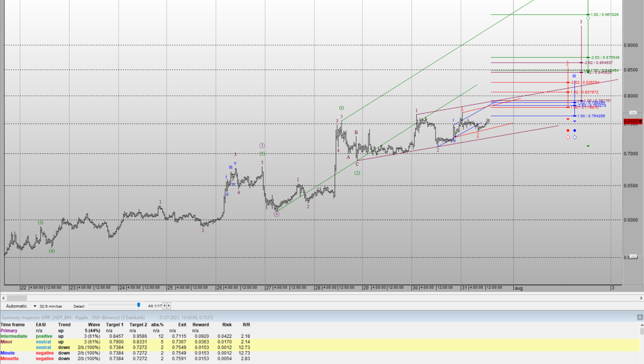
Task: Go to previous alternative count arrow
Action: pos(165,306)
